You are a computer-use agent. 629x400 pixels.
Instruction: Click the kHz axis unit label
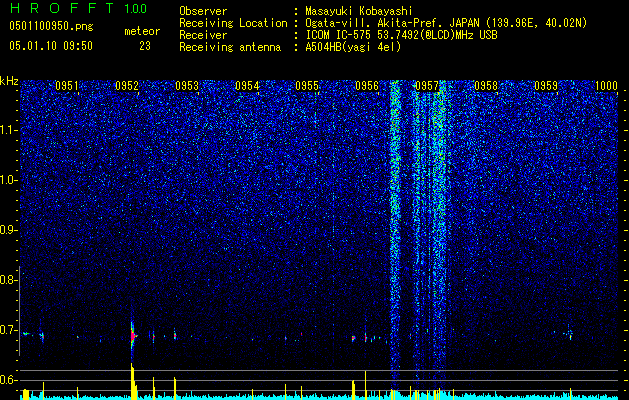click(x=9, y=81)
